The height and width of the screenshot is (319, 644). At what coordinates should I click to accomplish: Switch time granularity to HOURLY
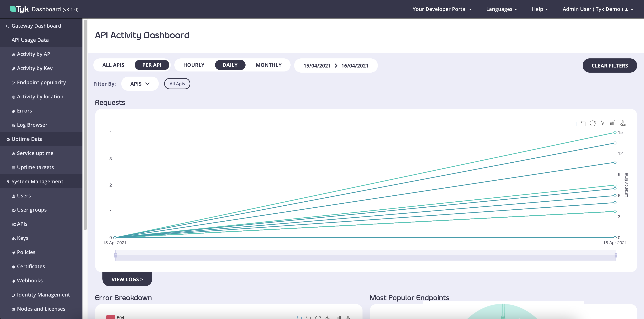[x=194, y=65]
